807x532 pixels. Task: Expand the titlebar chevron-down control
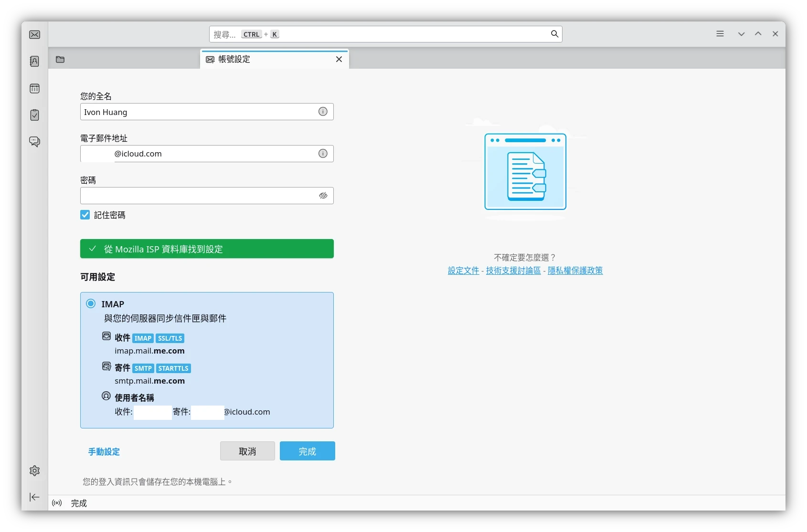click(741, 34)
